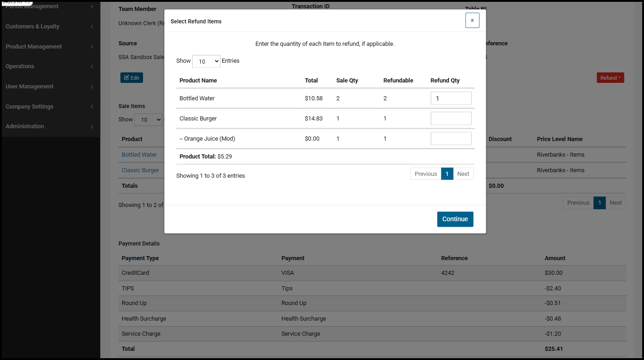644x360 pixels.
Task: Go to Previous page in dialog
Action: click(x=425, y=174)
